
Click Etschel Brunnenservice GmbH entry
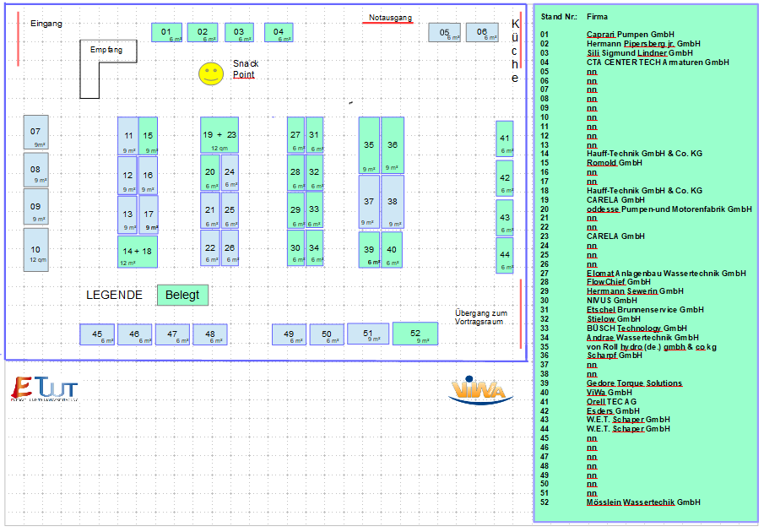click(645, 310)
